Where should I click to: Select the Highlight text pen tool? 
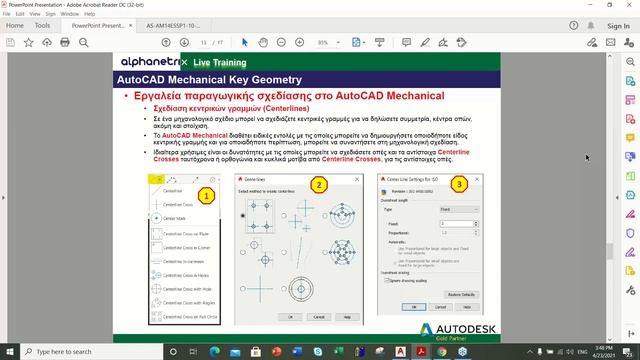pos(425,42)
